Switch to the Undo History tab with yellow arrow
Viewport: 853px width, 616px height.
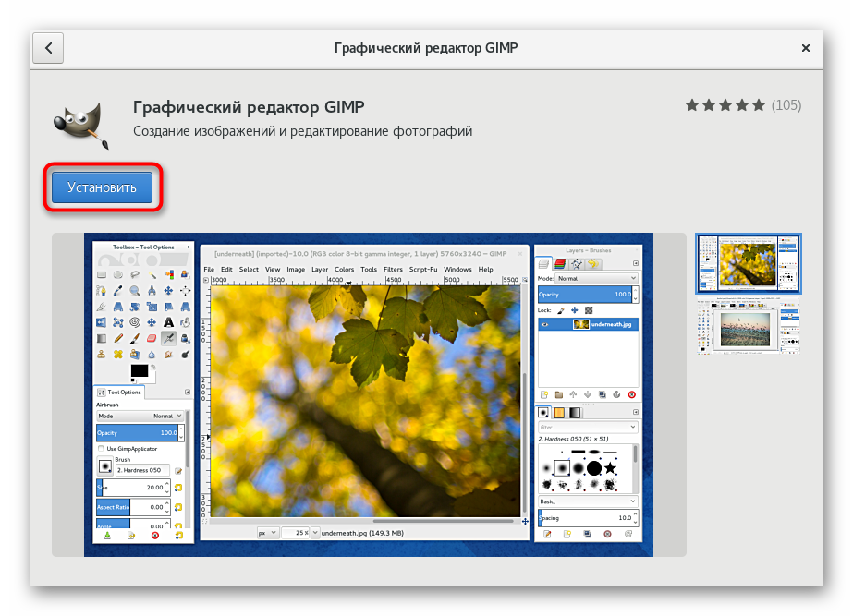tap(593, 264)
